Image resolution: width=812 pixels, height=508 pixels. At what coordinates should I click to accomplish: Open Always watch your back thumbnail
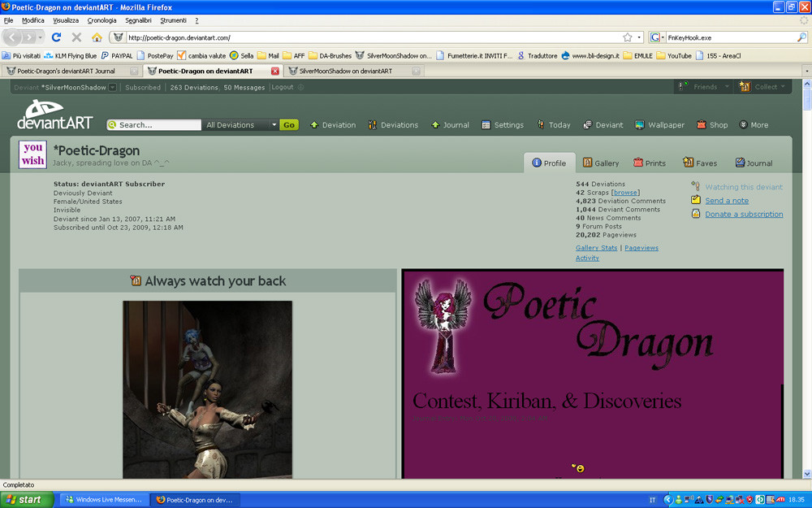[x=207, y=389]
